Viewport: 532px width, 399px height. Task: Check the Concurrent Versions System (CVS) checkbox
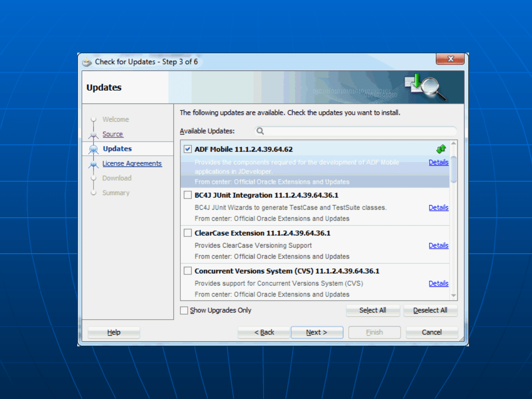tap(188, 271)
